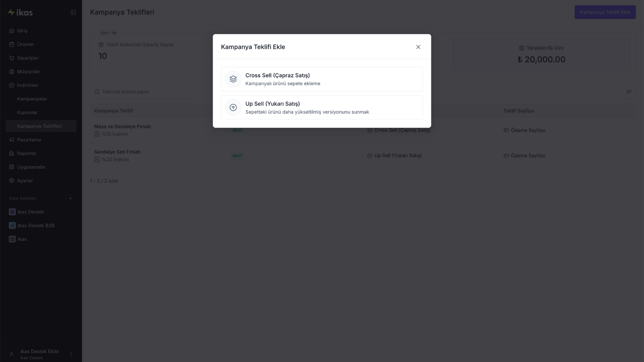
Task: Select Up Sell arrow-up icon
Action: (x=233, y=107)
